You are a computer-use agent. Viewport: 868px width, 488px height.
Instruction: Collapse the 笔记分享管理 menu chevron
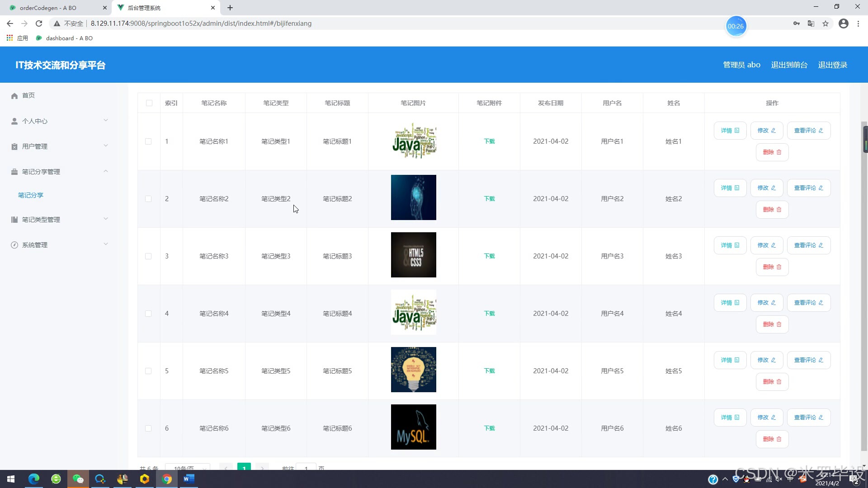click(106, 171)
